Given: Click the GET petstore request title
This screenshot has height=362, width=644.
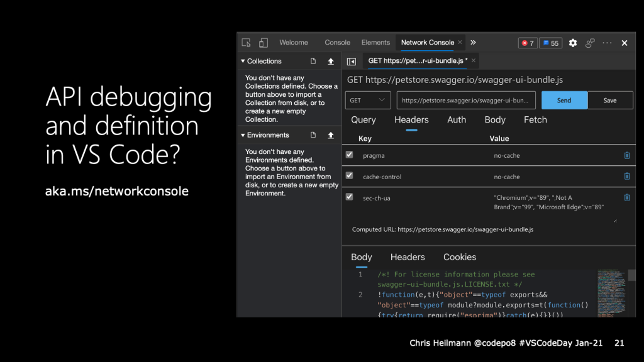Looking at the screenshot, I should point(455,80).
